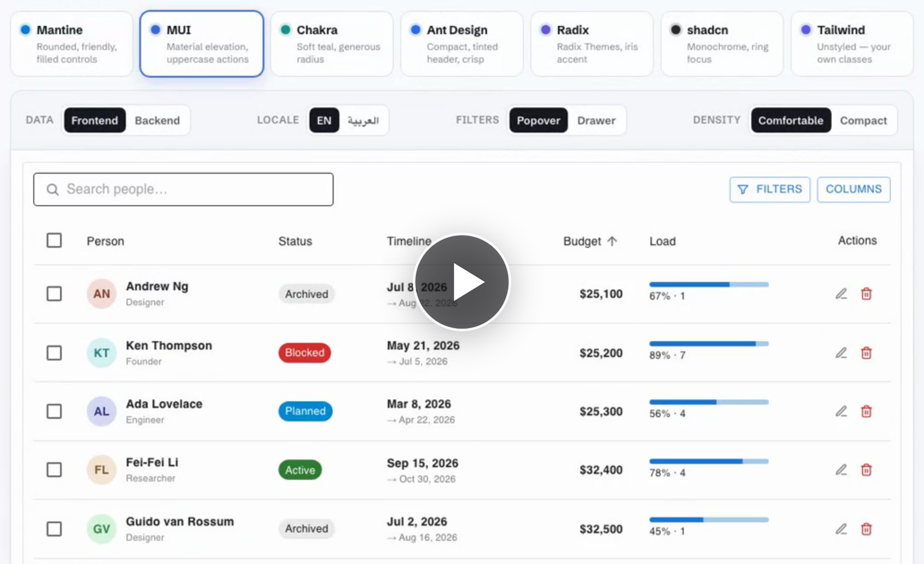Check the Ken Thompson row checkbox
Viewport: 924px width, 564px height.
(54, 353)
